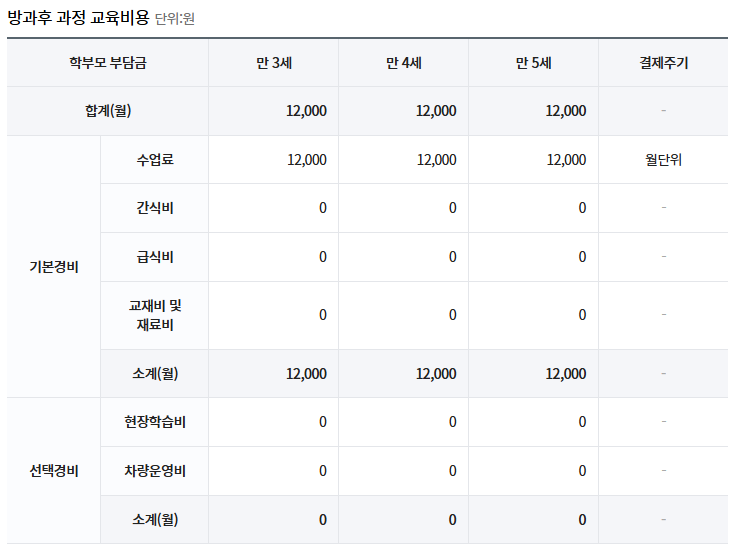Select the 학부모 부담금 column header
This screenshot has width=737, height=550.
[x=107, y=63]
